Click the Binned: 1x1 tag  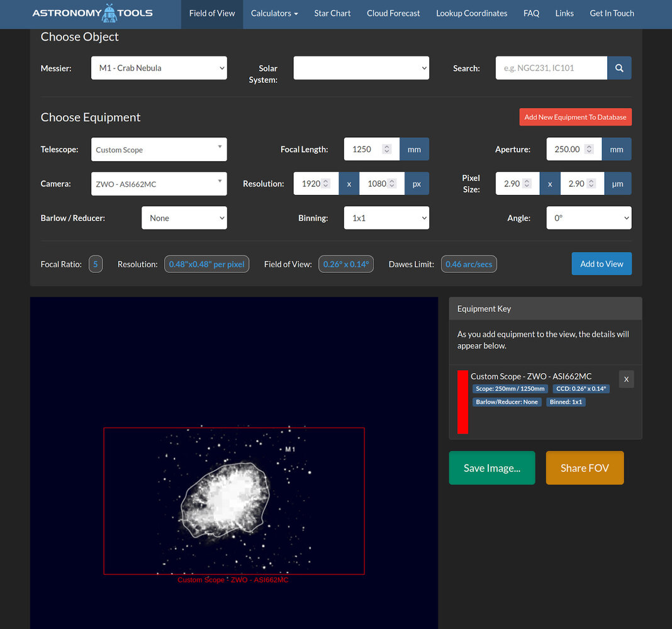[x=566, y=402]
